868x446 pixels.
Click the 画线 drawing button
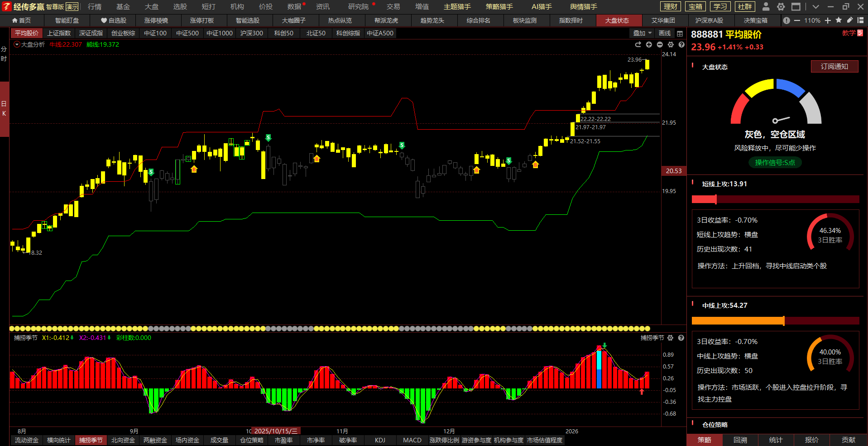point(665,33)
